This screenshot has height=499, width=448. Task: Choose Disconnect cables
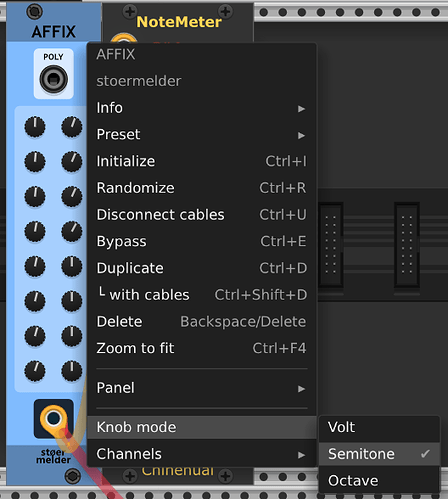coord(201,215)
